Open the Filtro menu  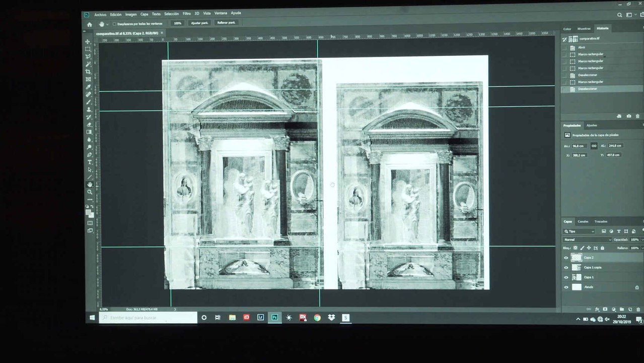[x=187, y=14]
